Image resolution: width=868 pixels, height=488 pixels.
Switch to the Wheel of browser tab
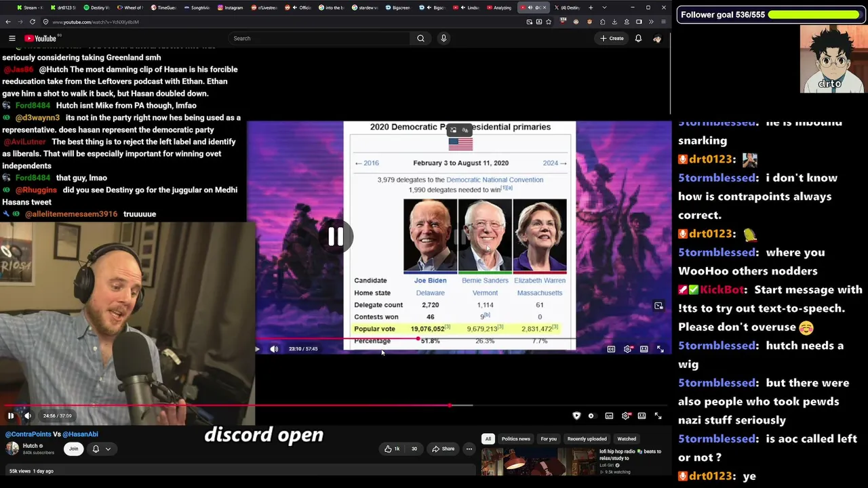pyautogui.click(x=130, y=7)
